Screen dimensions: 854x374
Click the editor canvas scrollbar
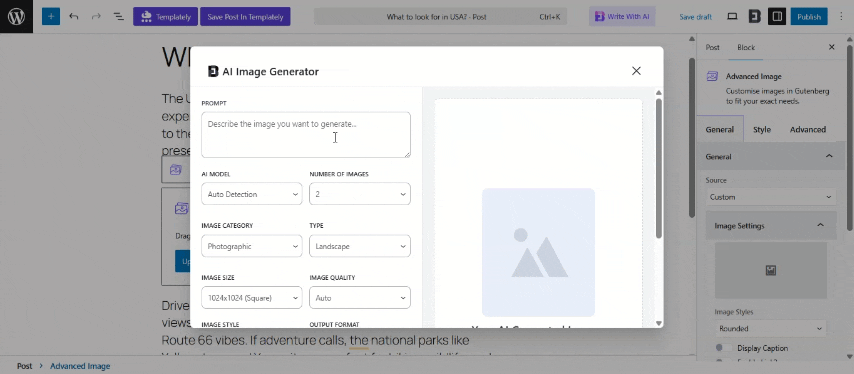[692, 137]
